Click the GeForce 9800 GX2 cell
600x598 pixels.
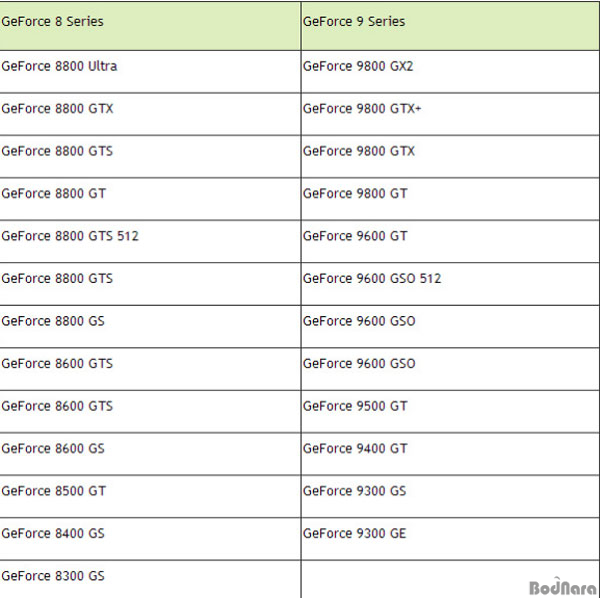pos(450,72)
